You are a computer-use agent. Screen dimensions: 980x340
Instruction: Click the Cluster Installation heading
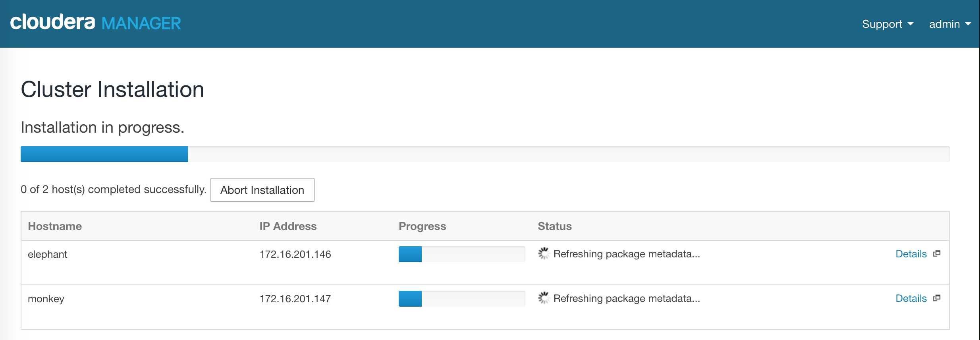[112, 89]
